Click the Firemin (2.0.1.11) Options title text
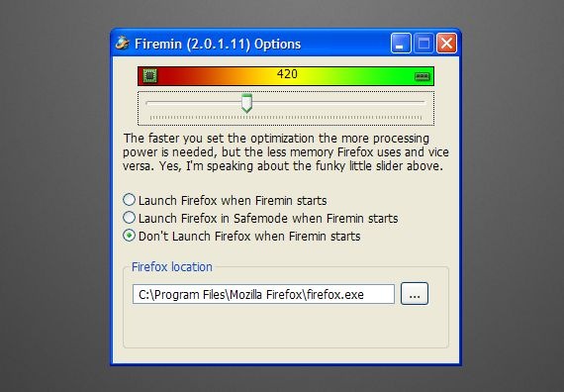Viewport: 564px width, 392px height. pos(218,44)
